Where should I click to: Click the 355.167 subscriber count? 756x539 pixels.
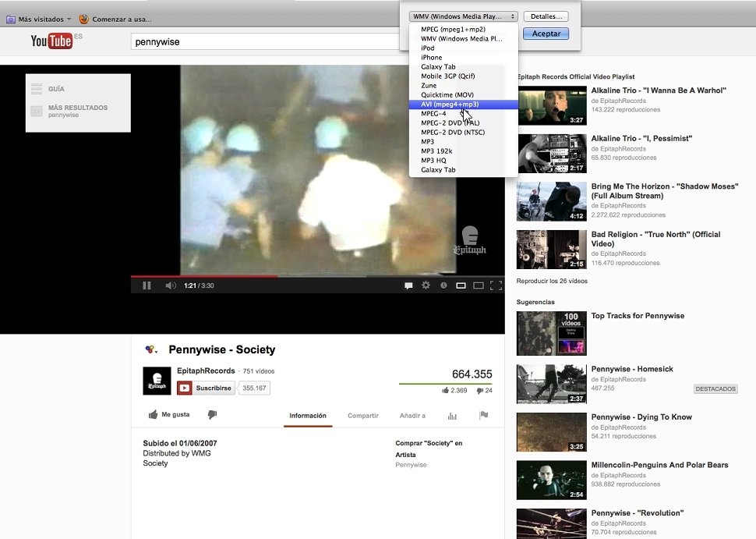255,388
